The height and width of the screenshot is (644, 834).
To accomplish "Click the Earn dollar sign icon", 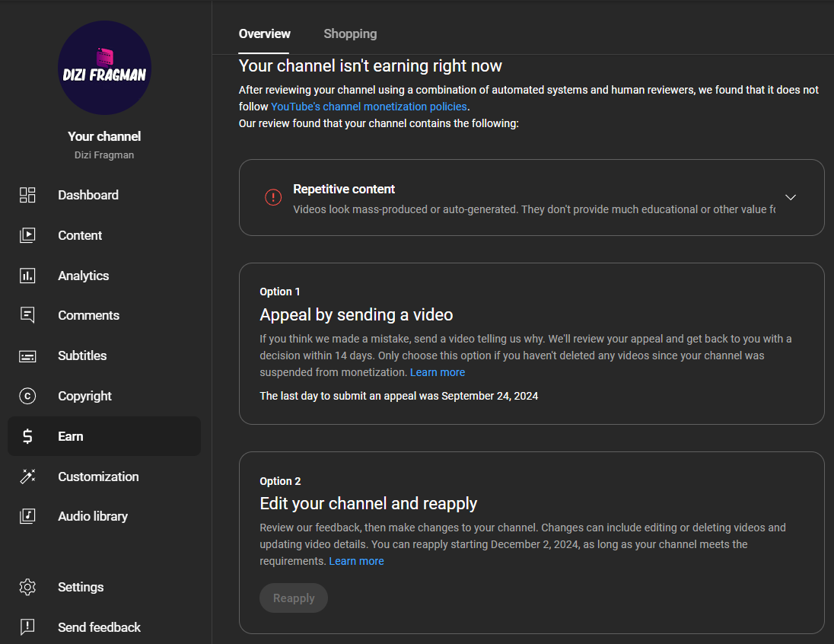I will (27, 436).
